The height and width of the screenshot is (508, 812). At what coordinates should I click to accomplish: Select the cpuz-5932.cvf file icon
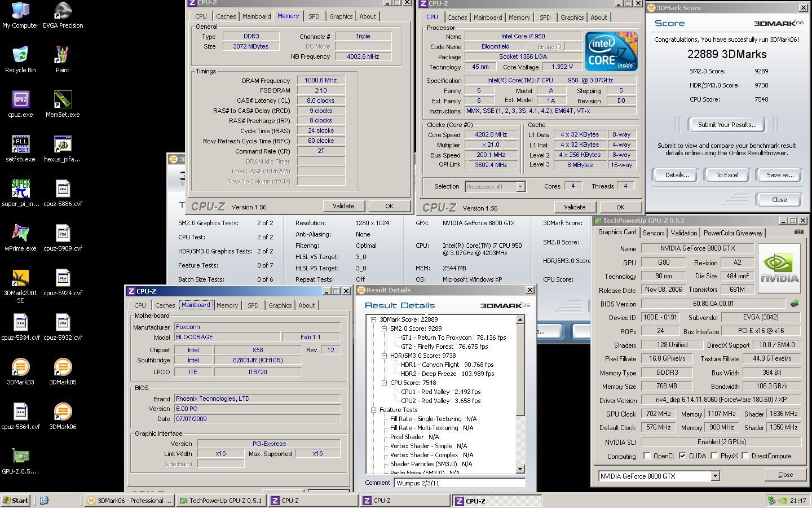click(x=63, y=327)
